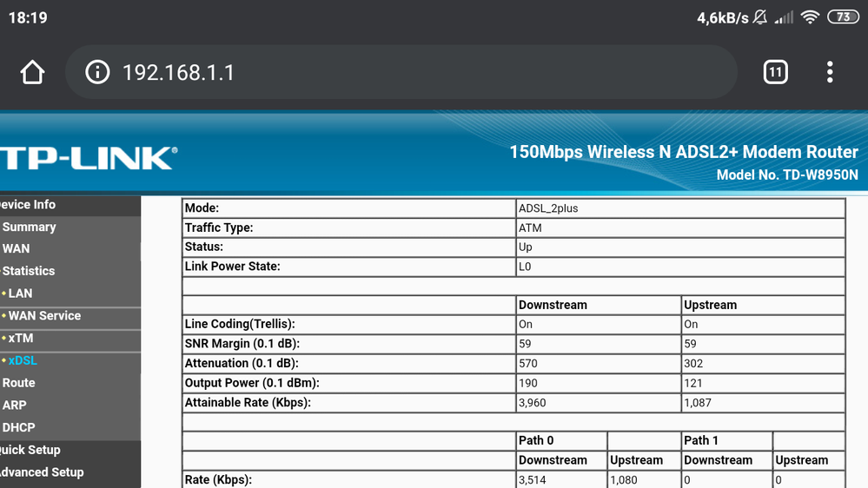The image size is (868, 488).
Task: Tap the browser home icon
Action: coord(32,72)
